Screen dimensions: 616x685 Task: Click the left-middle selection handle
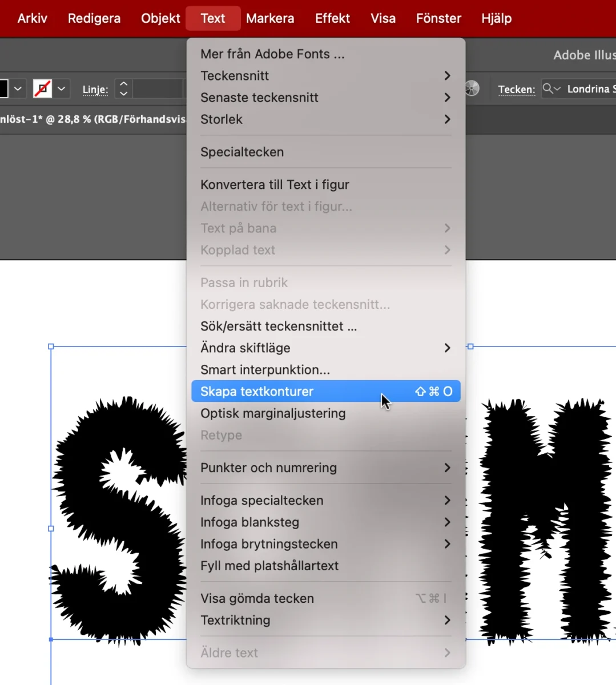[51, 529]
